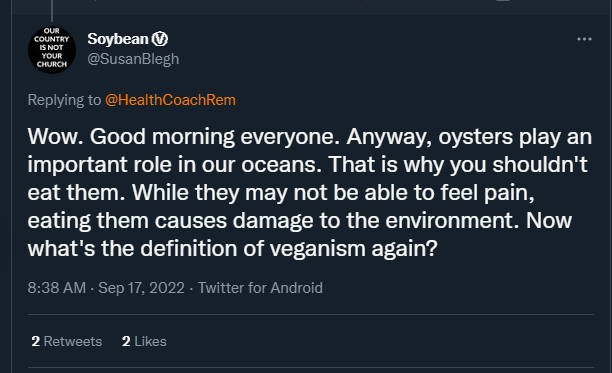
Task: View the Likes list
Action: click(x=144, y=341)
